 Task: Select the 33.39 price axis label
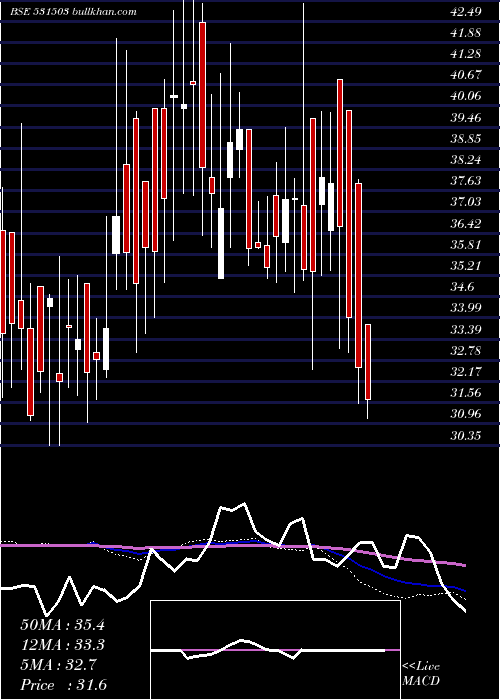click(x=466, y=330)
